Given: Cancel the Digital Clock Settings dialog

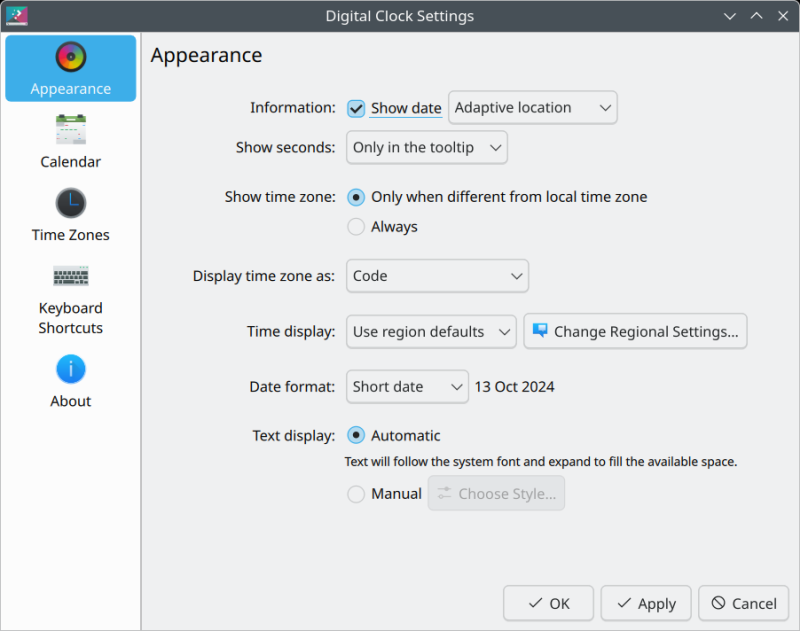Looking at the screenshot, I should [x=743, y=603].
